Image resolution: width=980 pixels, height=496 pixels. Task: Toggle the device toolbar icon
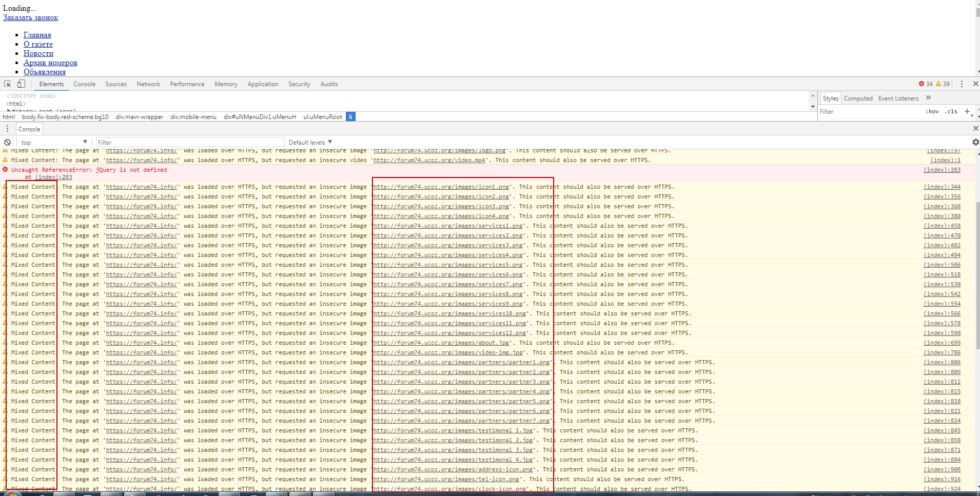click(x=21, y=84)
